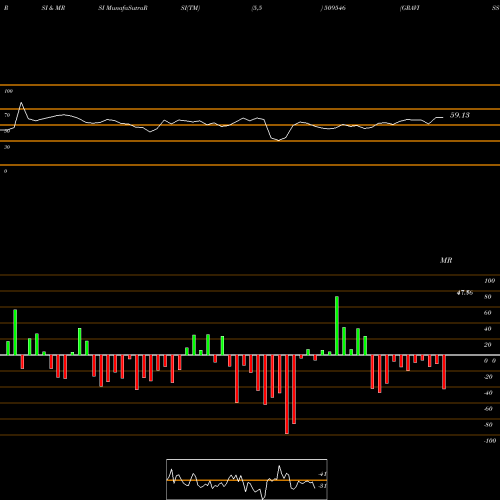Click the 59.13 RSI value label
The width and height of the screenshot is (500, 500).
pyautogui.click(x=460, y=115)
